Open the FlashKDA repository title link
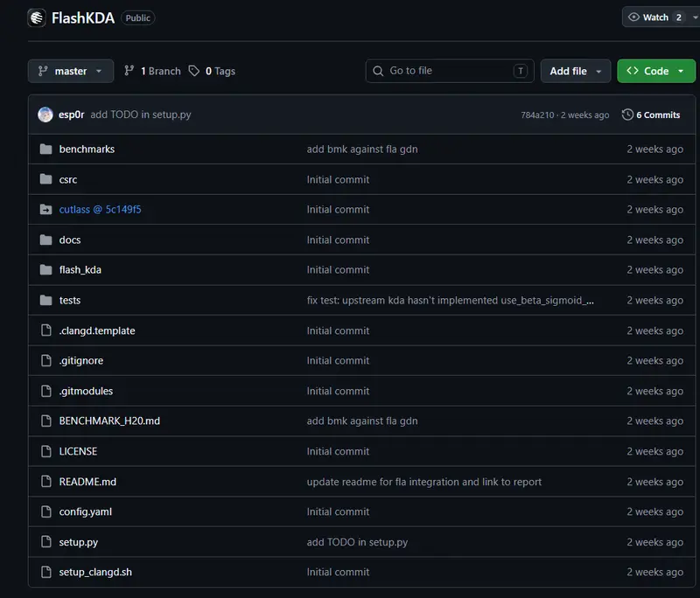The image size is (700, 598). pyautogui.click(x=83, y=17)
